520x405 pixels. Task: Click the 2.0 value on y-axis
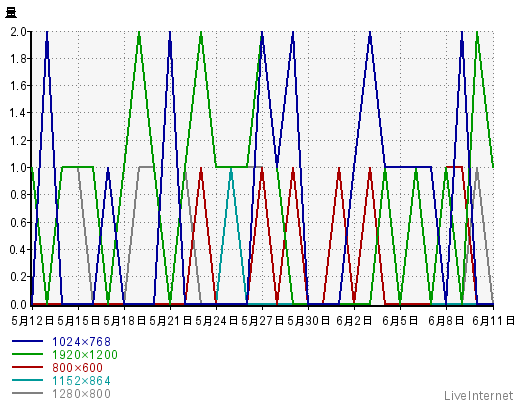point(18,32)
